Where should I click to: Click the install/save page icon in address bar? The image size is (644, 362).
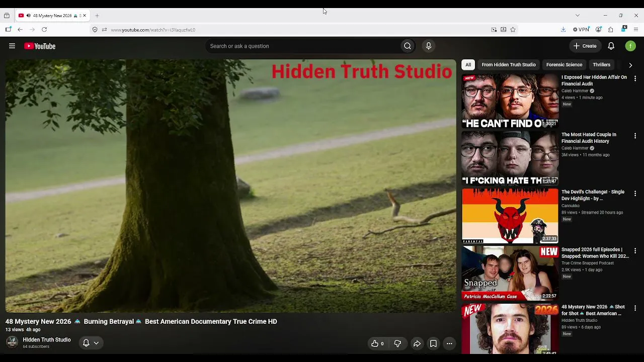click(503, 30)
